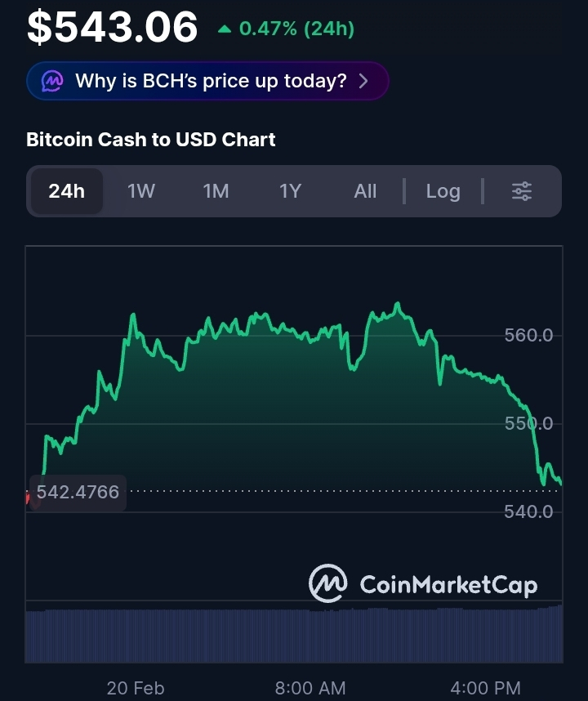Click the $543.06 current price
Viewport: 588px width, 701px height.
coord(113,27)
